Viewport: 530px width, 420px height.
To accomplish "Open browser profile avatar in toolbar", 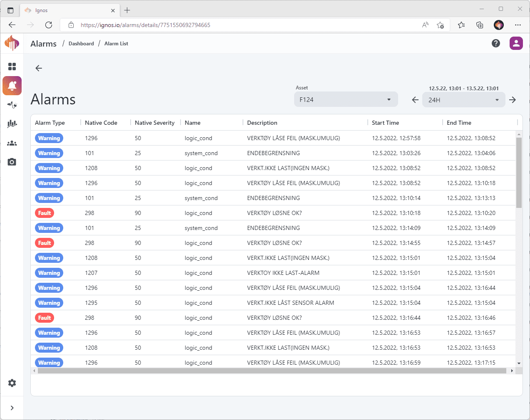I will pos(499,25).
